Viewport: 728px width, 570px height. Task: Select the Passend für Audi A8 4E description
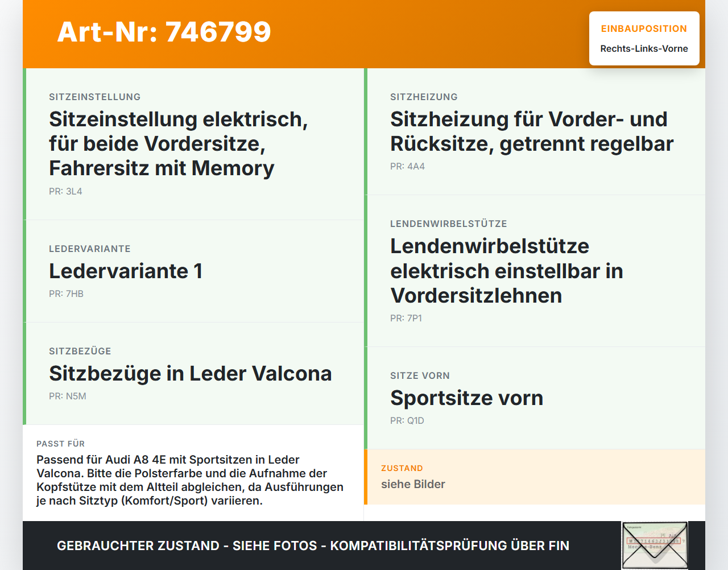(x=190, y=480)
